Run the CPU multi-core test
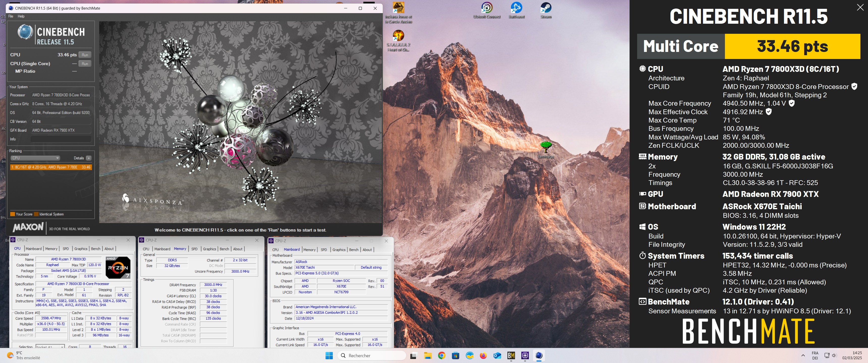This screenshot has height=363, width=868. 85,55
